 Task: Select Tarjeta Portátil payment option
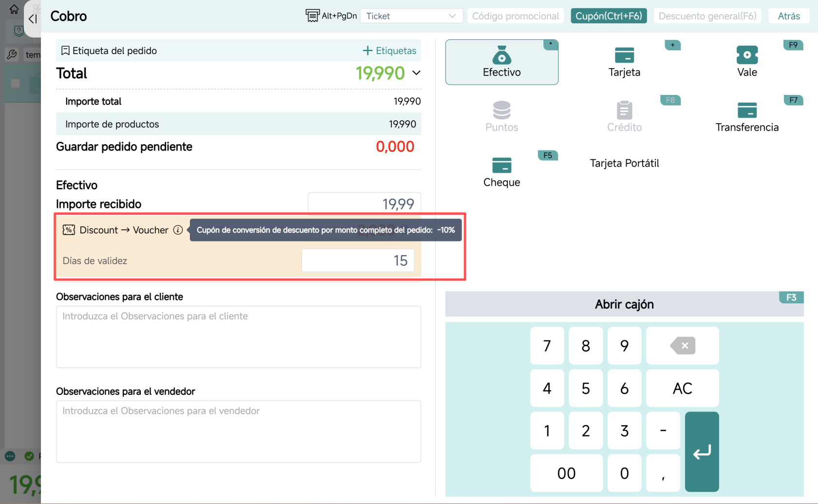click(x=624, y=163)
